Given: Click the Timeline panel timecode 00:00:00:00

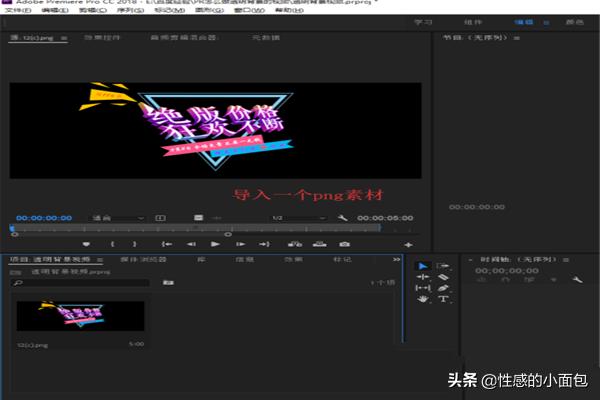Looking at the screenshot, I should coord(507,271).
